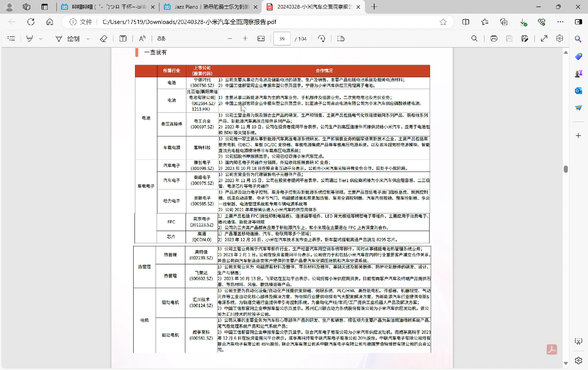Open PDF toolbar settings gear

(x=560, y=38)
